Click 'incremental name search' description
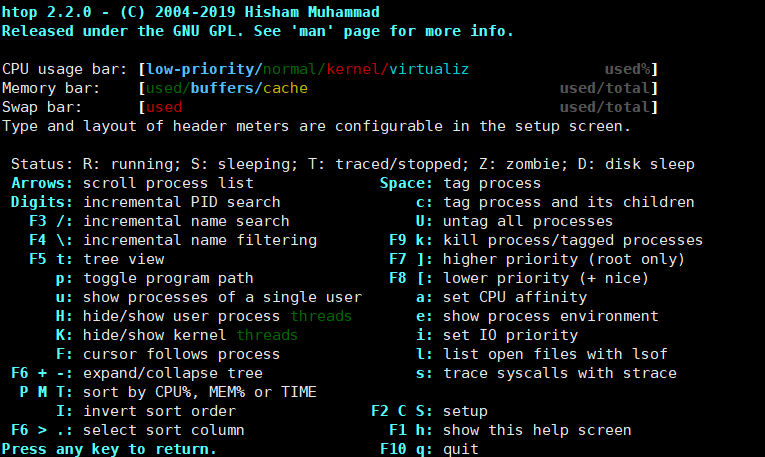This screenshot has height=457, width=765. (186, 221)
